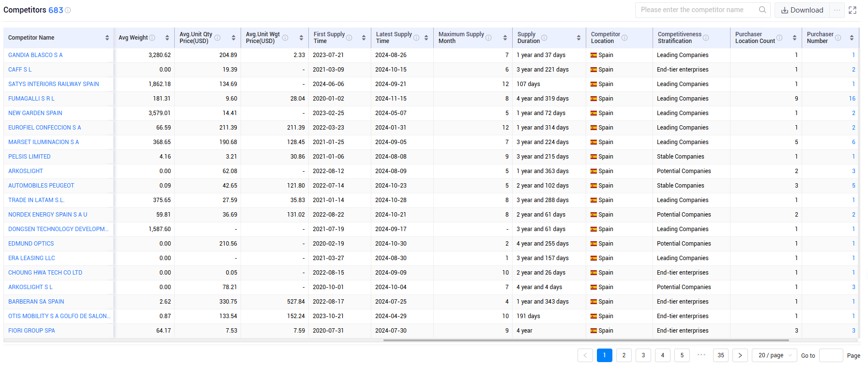868x365 pixels.
Task: Click the Go to page number field
Action: pyautogui.click(x=831, y=355)
